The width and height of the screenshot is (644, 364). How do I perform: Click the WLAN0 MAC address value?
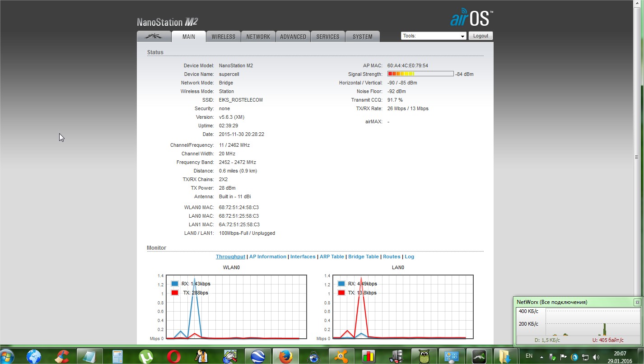click(239, 207)
